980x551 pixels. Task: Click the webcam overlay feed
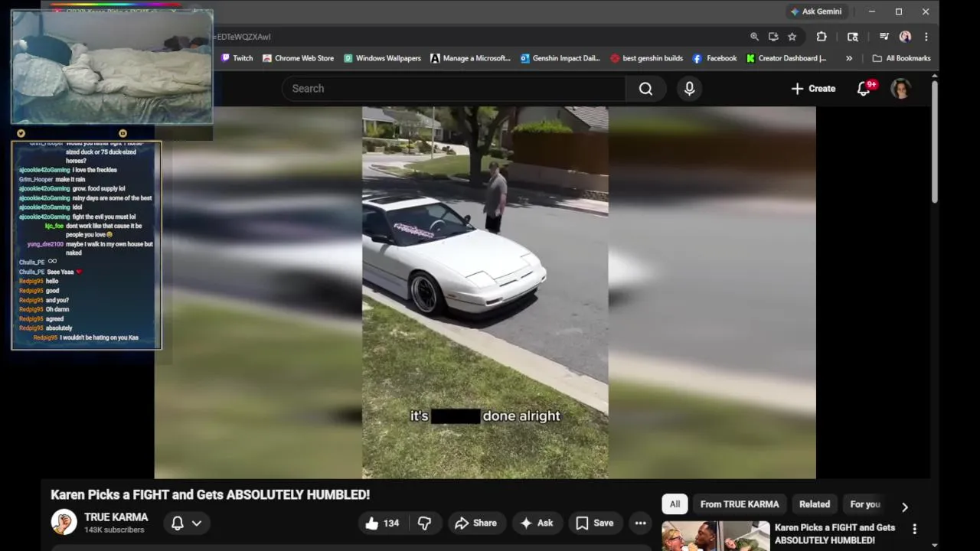(112, 67)
